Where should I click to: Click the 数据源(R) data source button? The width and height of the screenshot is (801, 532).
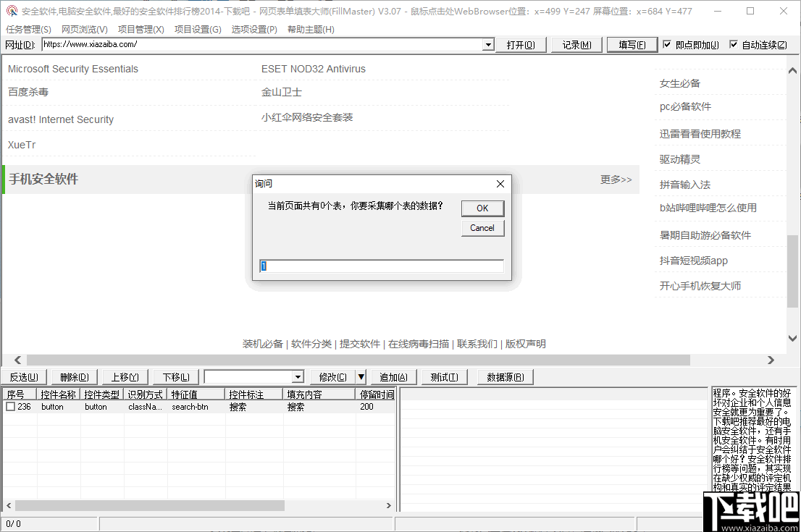tap(505, 376)
